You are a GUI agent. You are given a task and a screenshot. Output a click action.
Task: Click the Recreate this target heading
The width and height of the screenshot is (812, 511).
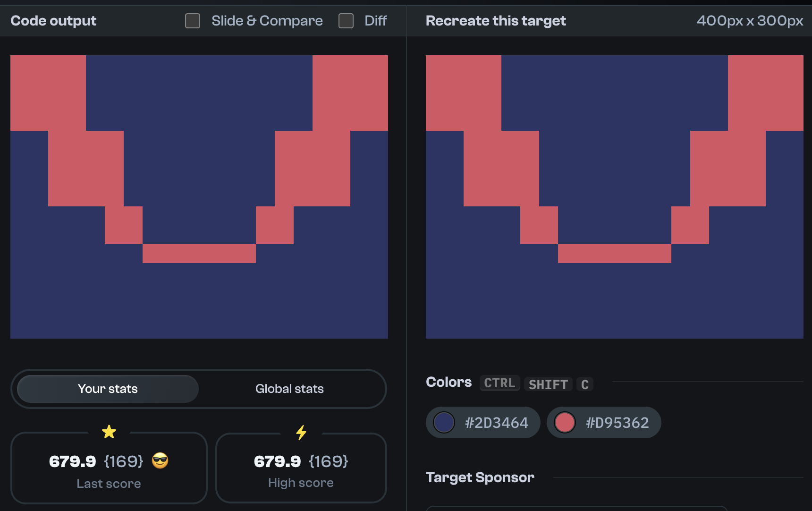click(496, 20)
